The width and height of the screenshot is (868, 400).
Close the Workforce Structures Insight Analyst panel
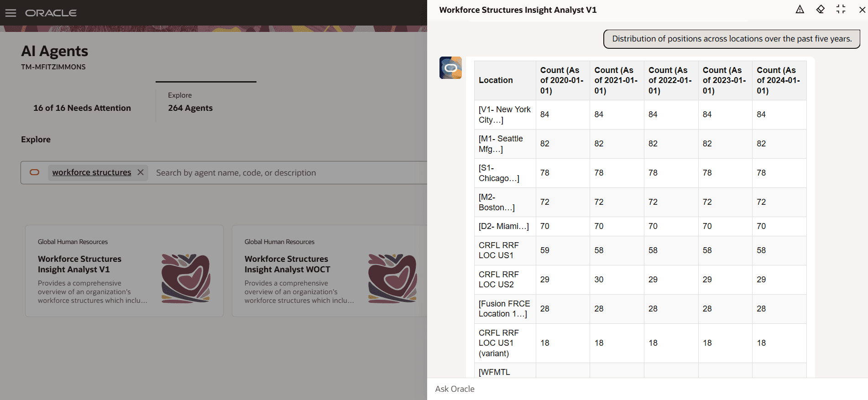coord(862,10)
